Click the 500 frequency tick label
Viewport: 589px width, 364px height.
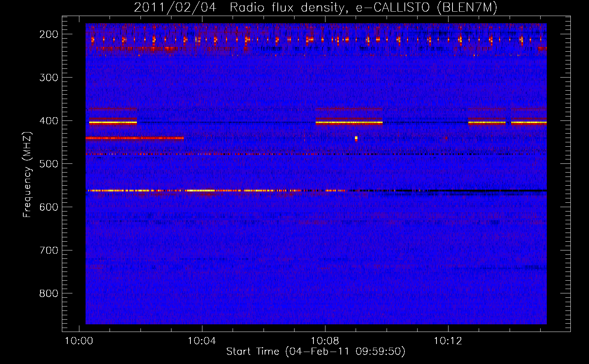click(48, 164)
